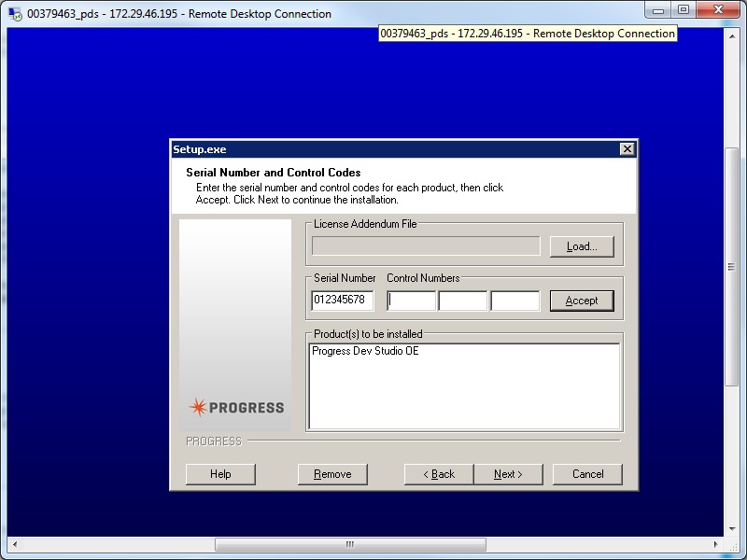Open the setup Help
This screenshot has width=747, height=560.
tap(220, 474)
